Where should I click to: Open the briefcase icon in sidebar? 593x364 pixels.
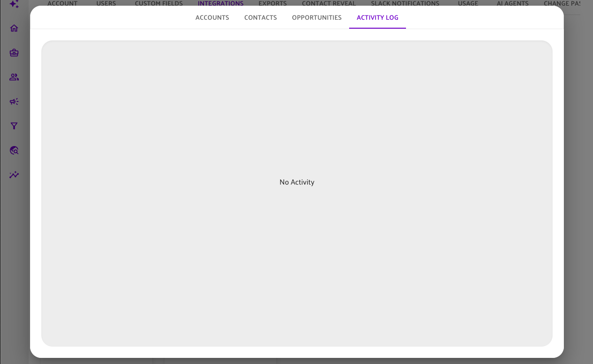[14, 53]
